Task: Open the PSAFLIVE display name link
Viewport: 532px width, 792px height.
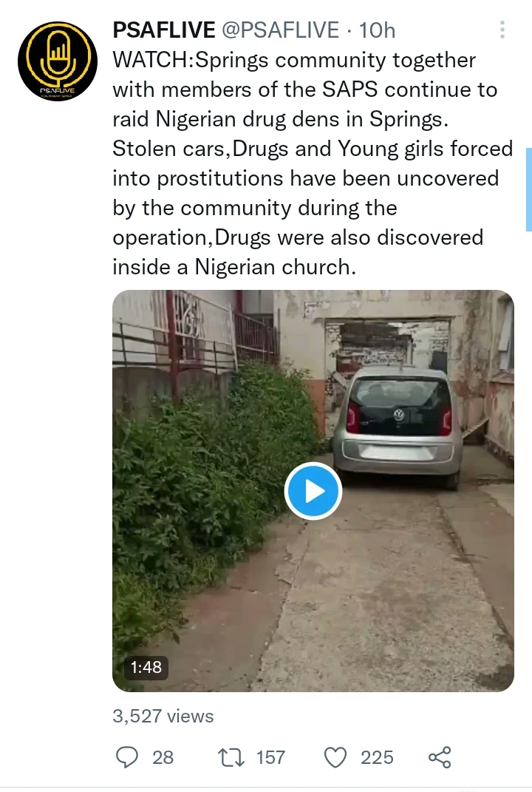Action: [163, 30]
